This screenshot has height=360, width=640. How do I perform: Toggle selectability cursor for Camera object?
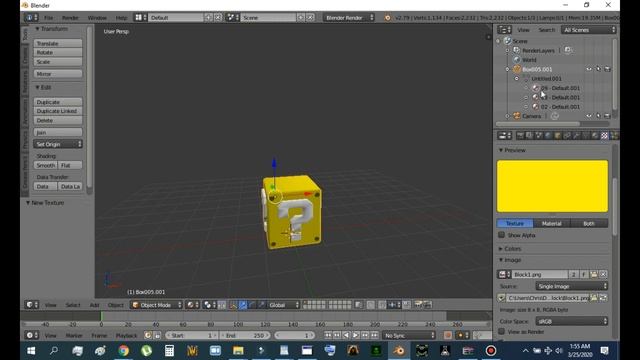(598, 116)
